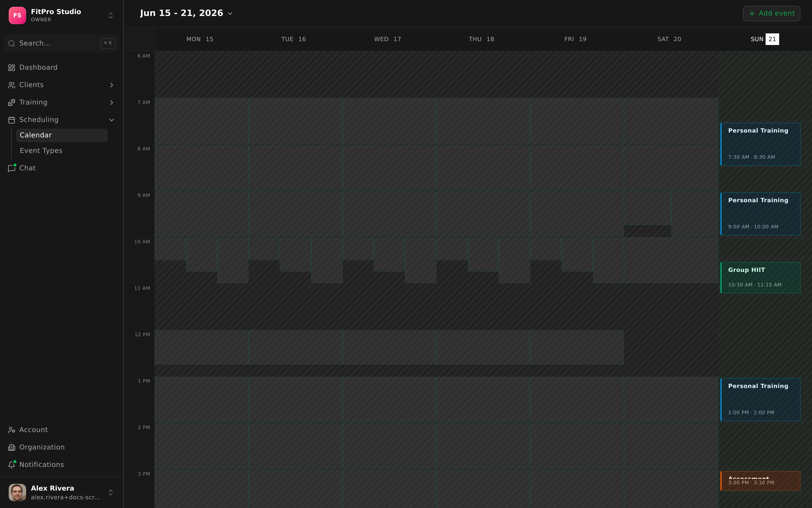The image size is (812, 508).
Task: Click the ⌘K shortcut badge
Action: (x=108, y=43)
